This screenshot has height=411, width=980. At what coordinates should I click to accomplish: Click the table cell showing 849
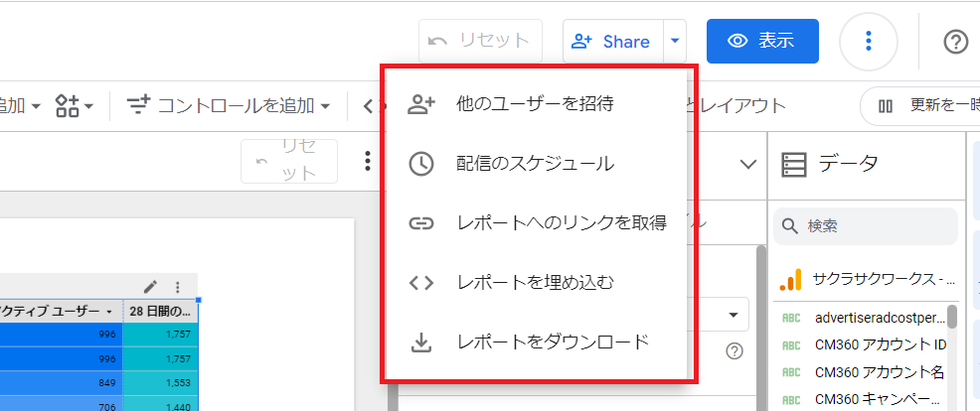(x=62, y=382)
